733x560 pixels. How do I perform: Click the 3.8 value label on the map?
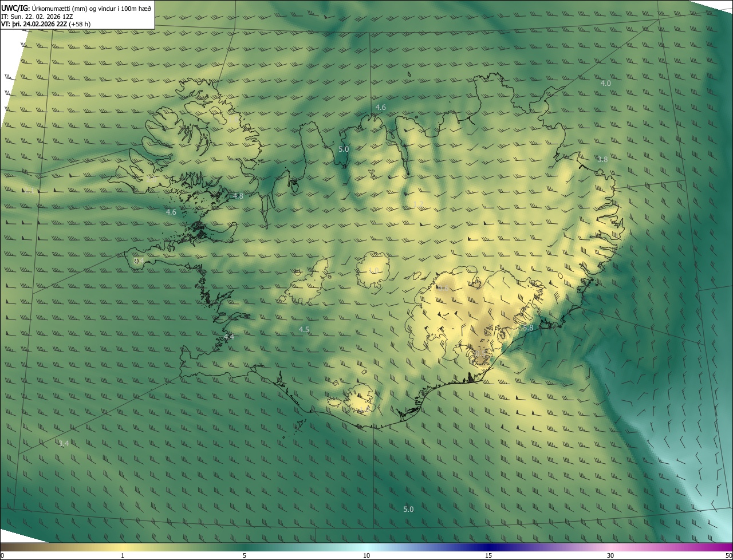(x=602, y=159)
